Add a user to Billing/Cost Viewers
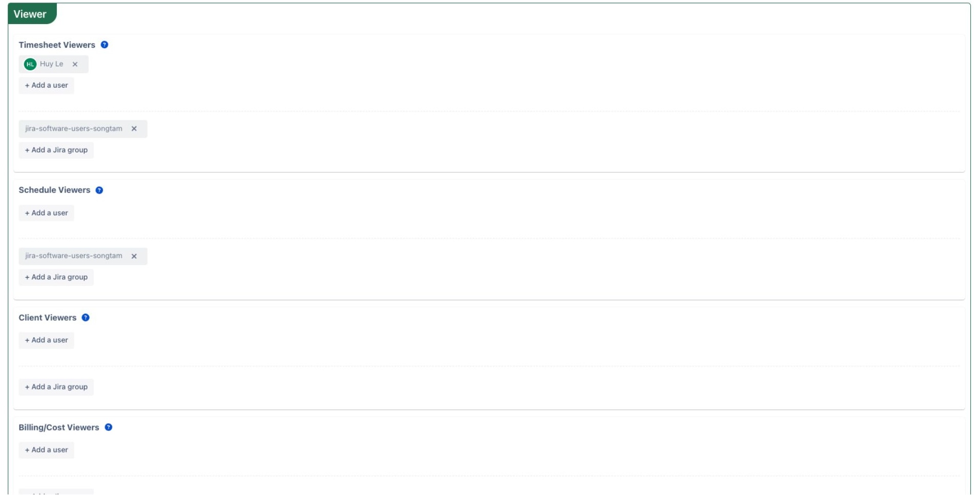 point(47,450)
